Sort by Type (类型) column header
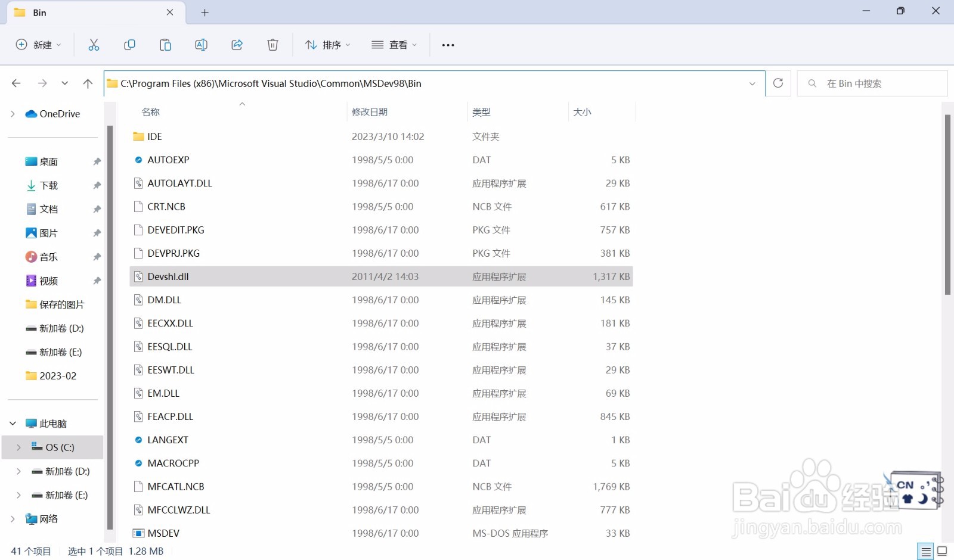Image resolution: width=954 pixels, height=560 pixels. point(481,112)
